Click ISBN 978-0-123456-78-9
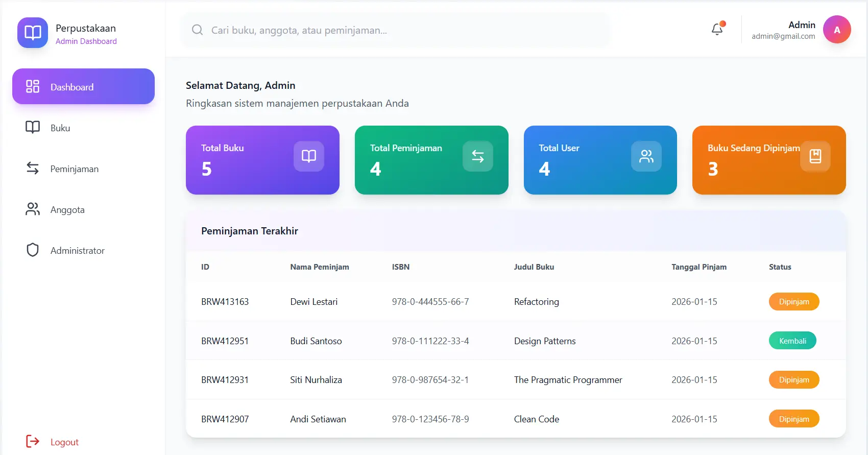This screenshot has height=455, width=868. 430,419
